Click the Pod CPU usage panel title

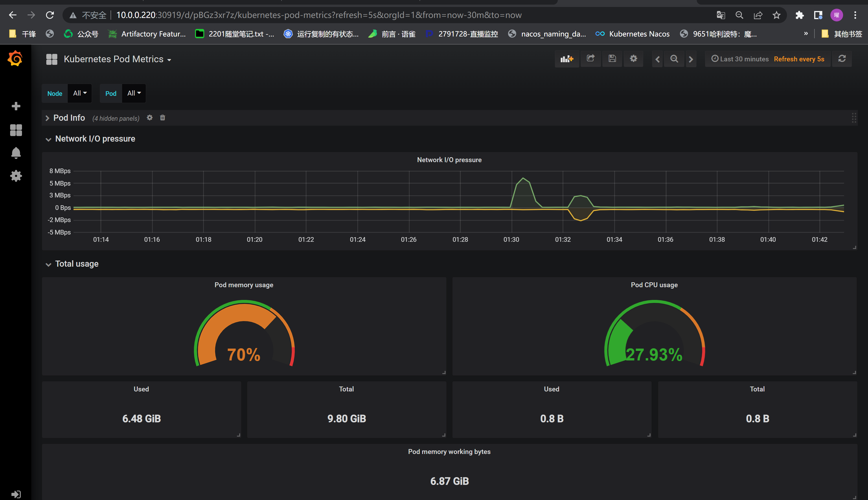click(654, 285)
